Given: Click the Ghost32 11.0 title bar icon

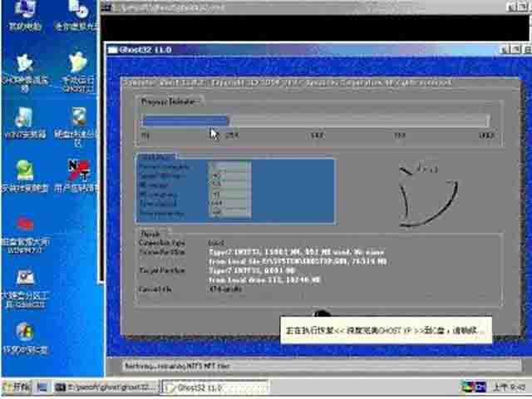Looking at the screenshot, I should coord(112,50).
